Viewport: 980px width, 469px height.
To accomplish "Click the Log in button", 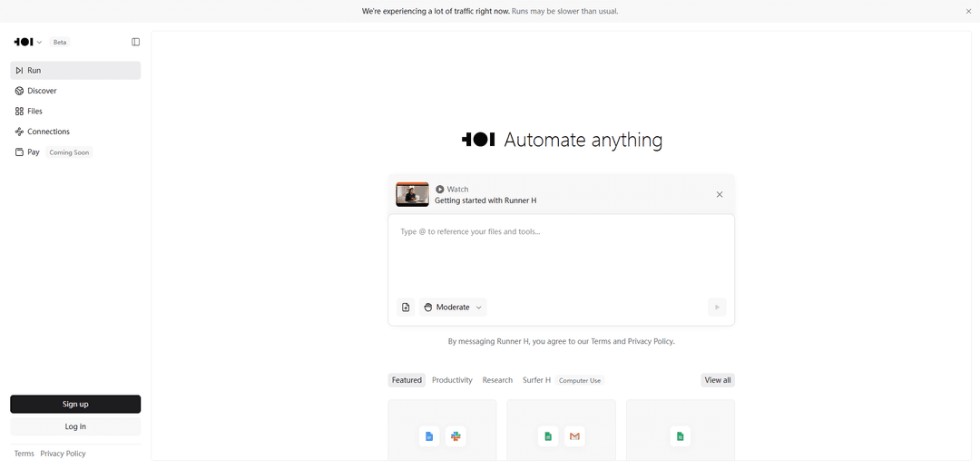I will pyautogui.click(x=75, y=426).
